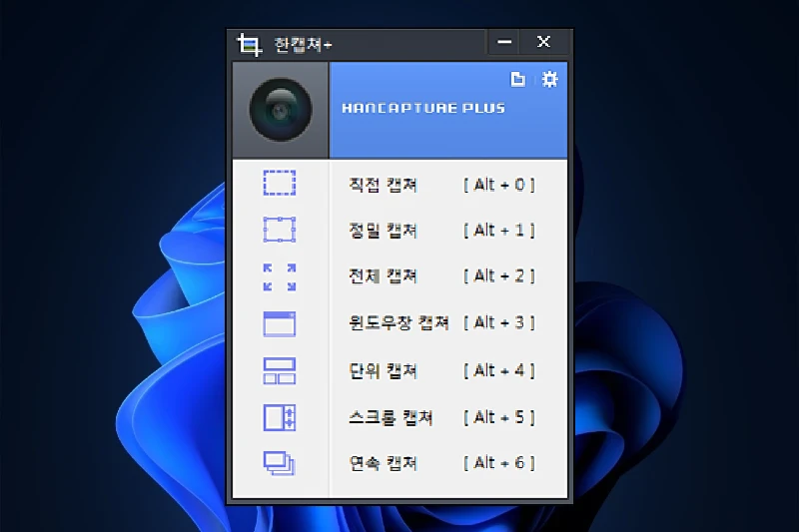Click the [ Alt + 2 ] shortcut text

click(498, 275)
